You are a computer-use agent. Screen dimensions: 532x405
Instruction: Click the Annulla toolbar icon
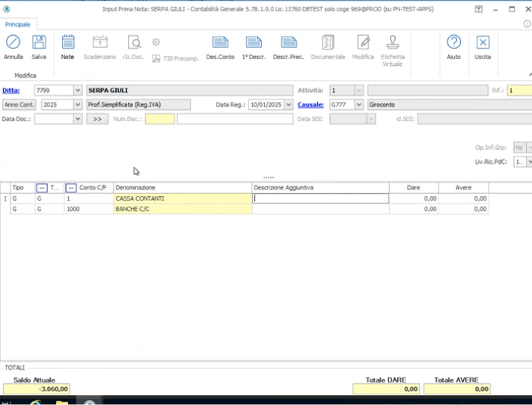pos(13,46)
